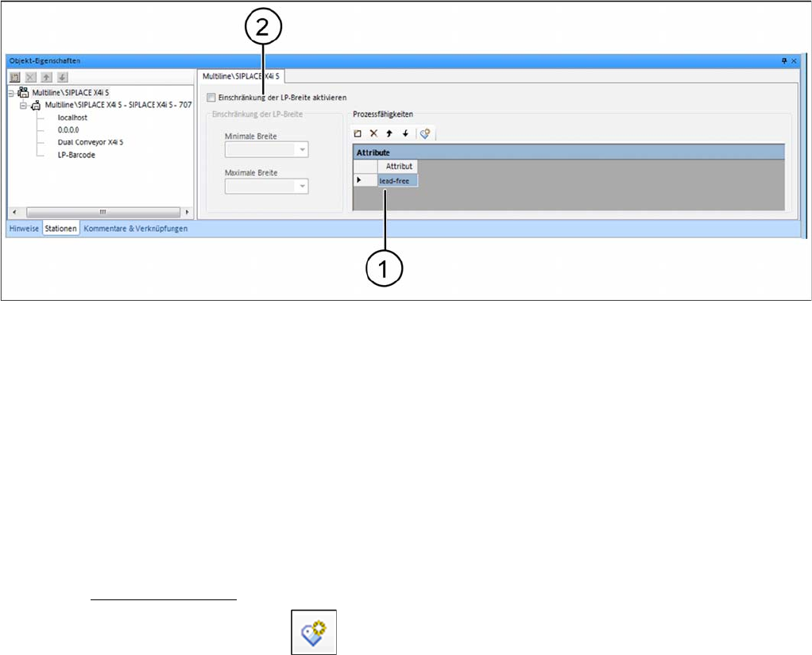Image resolution: width=812 pixels, height=655 pixels.
Task: Select the Multiline\SIPLACE X4i S page tab
Action: [241, 76]
